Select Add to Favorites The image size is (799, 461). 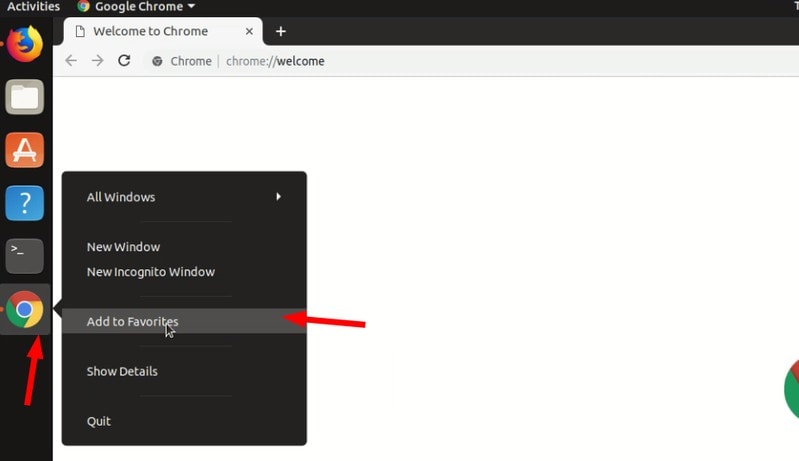[184, 321]
